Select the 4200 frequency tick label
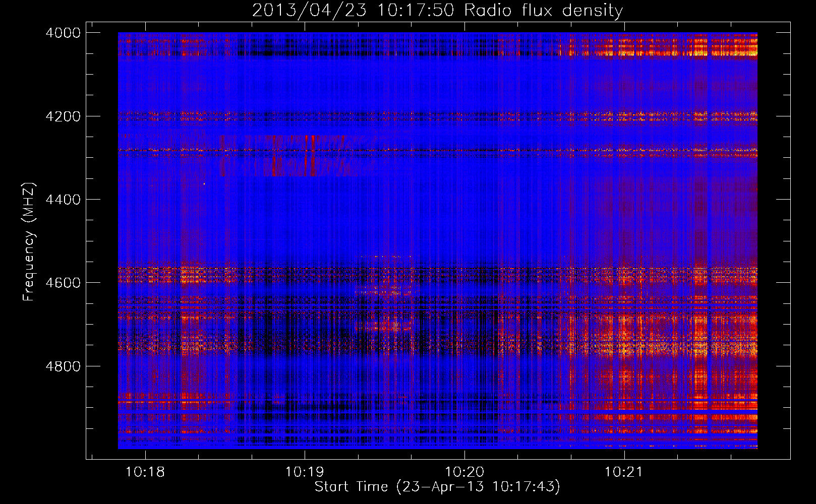The width and height of the screenshot is (816, 504). click(63, 116)
